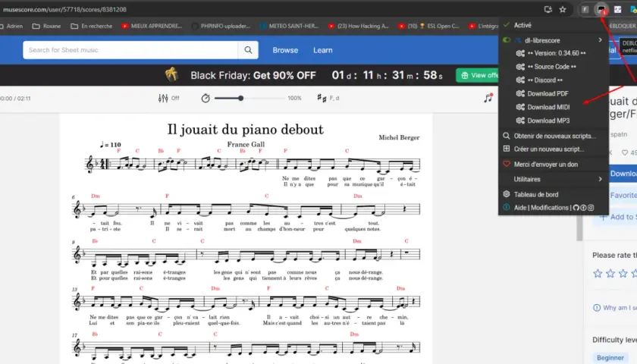Screen dimensions: 637x364
Task: Adjust the tempo slider handle
Action: pos(241,98)
